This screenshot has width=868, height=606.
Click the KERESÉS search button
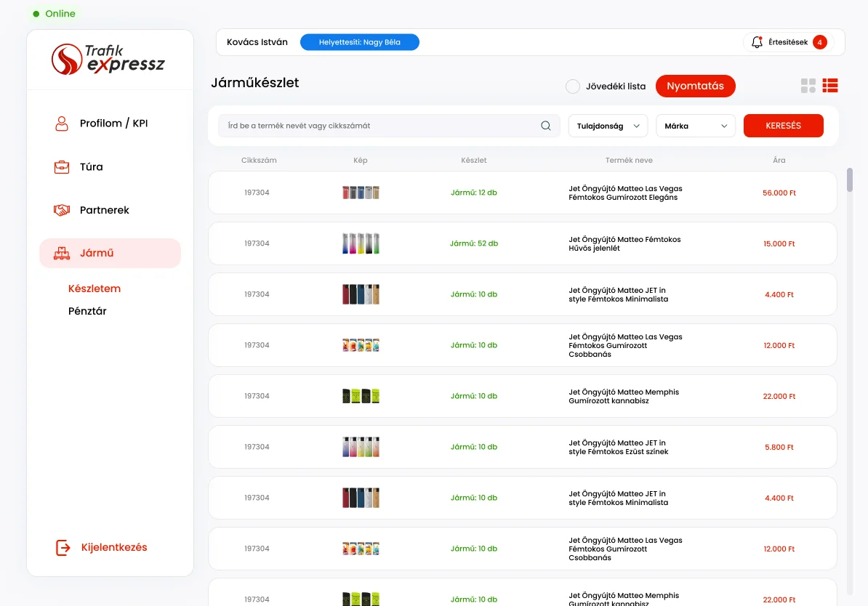(x=783, y=126)
